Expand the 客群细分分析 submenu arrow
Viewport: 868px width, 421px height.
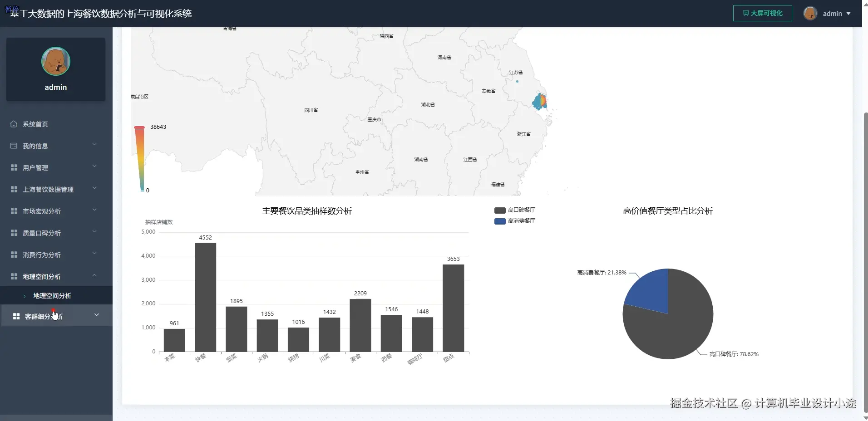pyautogui.click(x=96, y=315)
